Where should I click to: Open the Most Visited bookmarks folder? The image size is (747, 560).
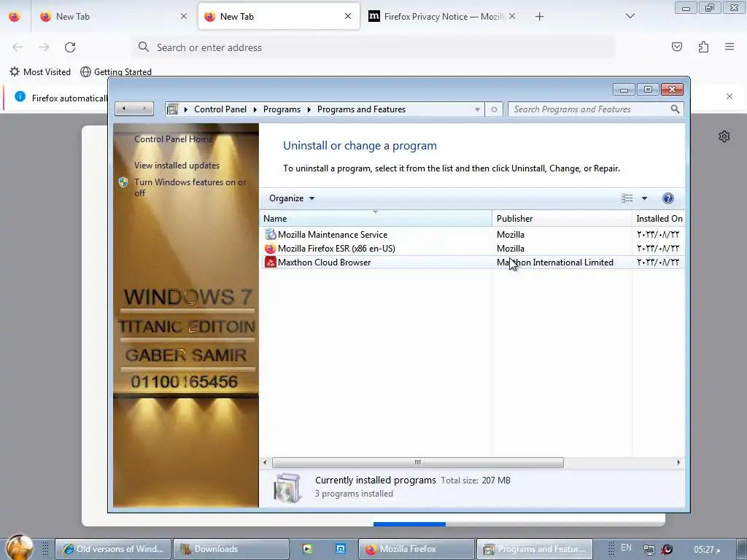(x=40, y=72)
